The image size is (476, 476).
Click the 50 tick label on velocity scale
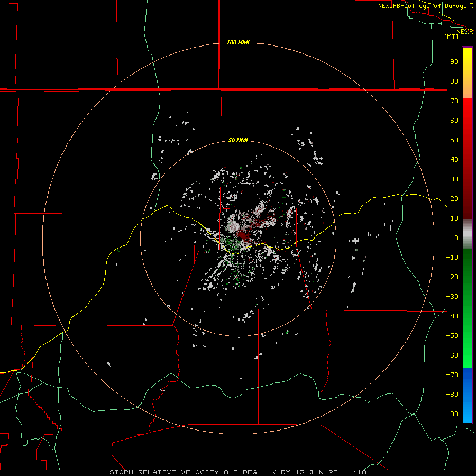pyautogui.click(x=454, y=140)
